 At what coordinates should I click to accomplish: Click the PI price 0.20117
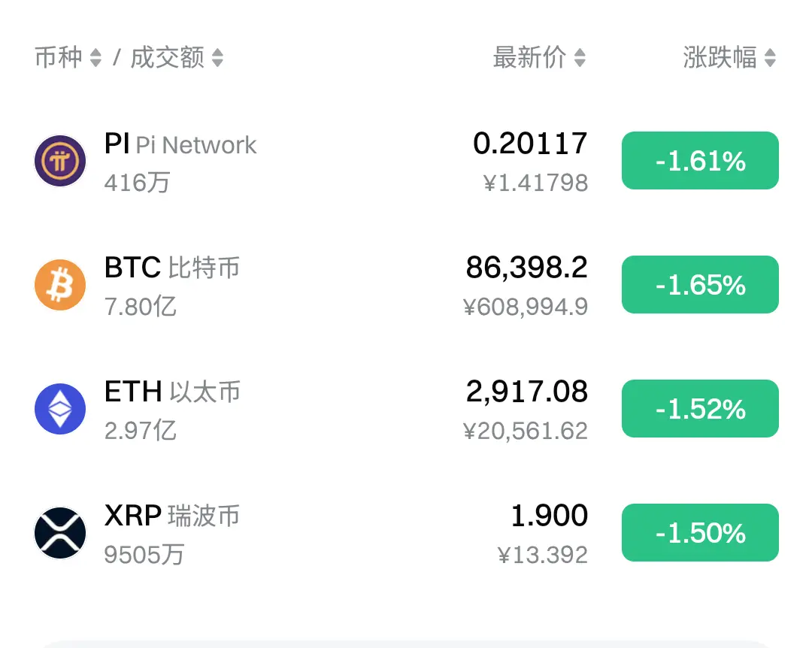pos(530,144)
